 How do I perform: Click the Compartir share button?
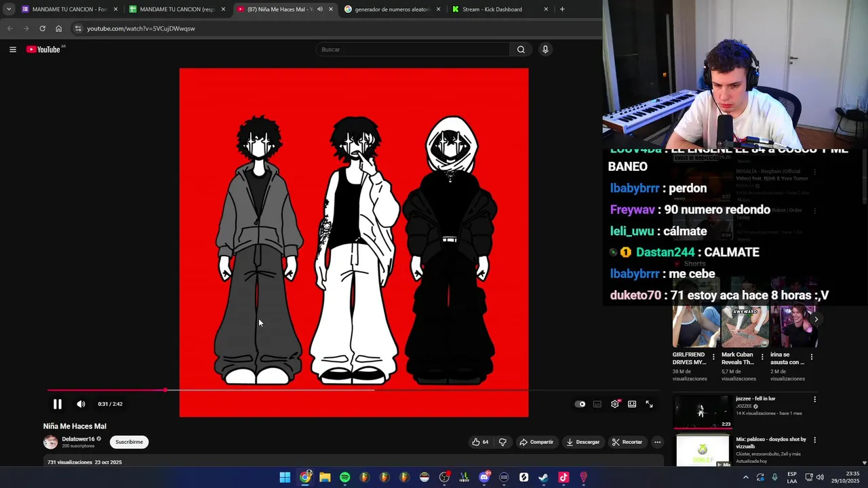point(536,442)
